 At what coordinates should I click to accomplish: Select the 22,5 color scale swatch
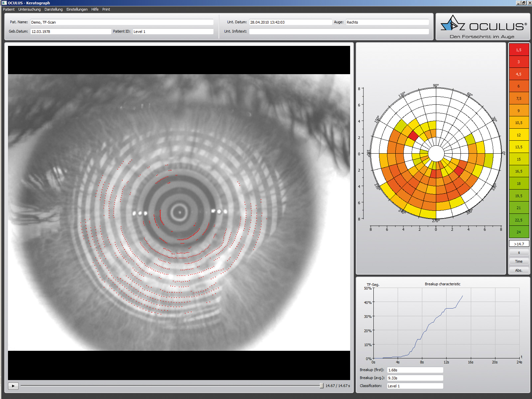pos(519,220)
